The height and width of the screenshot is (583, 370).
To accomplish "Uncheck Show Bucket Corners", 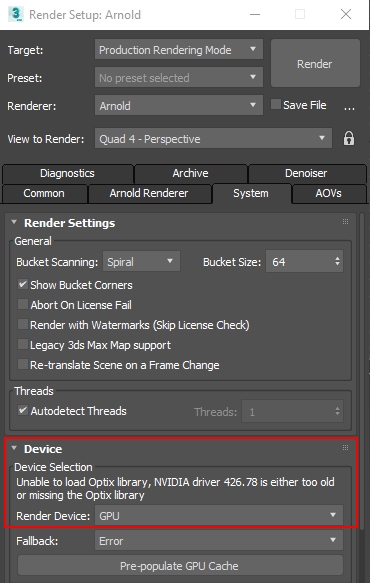I will (23, 284).
